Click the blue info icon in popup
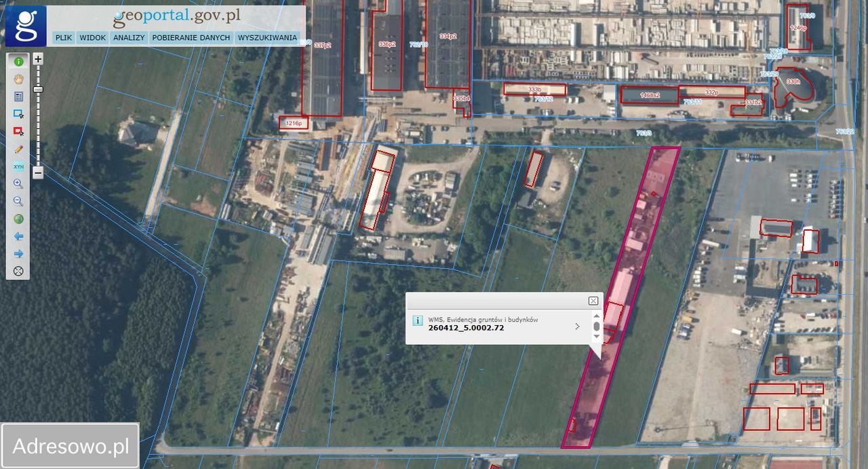 coord(418,320)
